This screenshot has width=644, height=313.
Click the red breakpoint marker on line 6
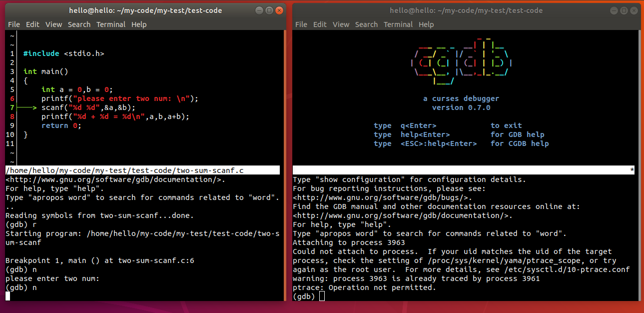point(12,98)
